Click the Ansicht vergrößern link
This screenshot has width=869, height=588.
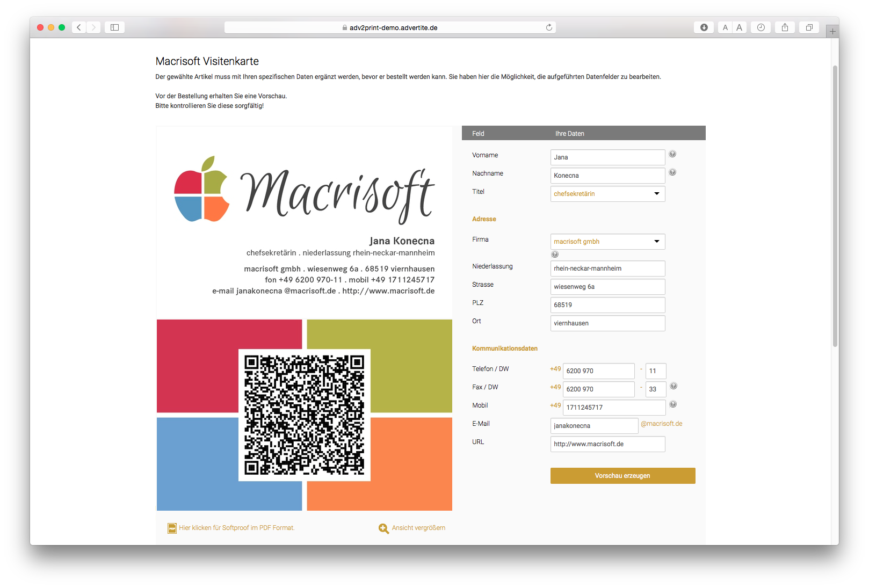418,528
